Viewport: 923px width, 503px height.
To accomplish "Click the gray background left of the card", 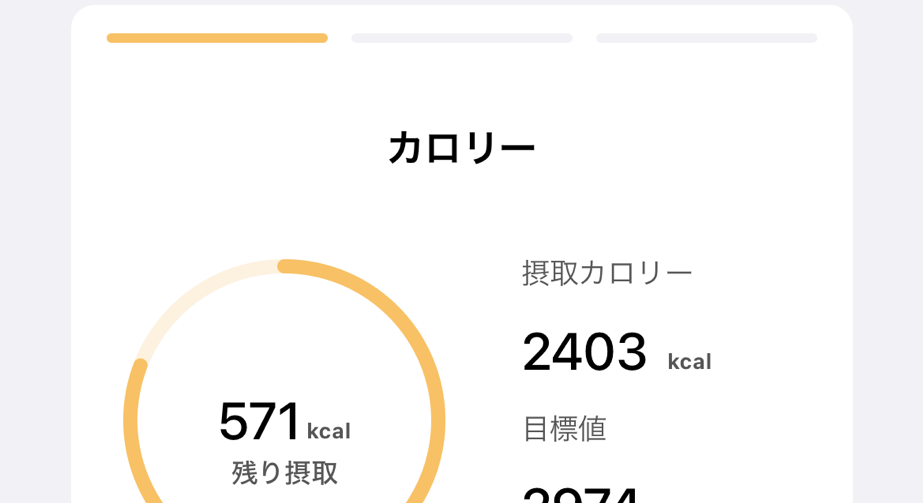I will [x=35, y=250].
